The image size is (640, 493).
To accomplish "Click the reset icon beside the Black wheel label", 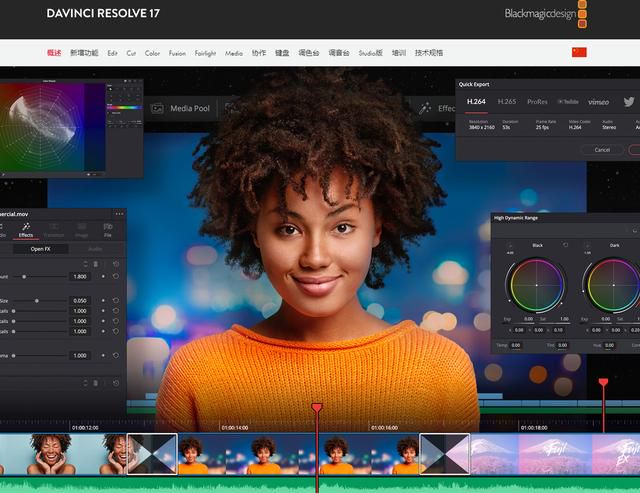I will coord(565,245).
